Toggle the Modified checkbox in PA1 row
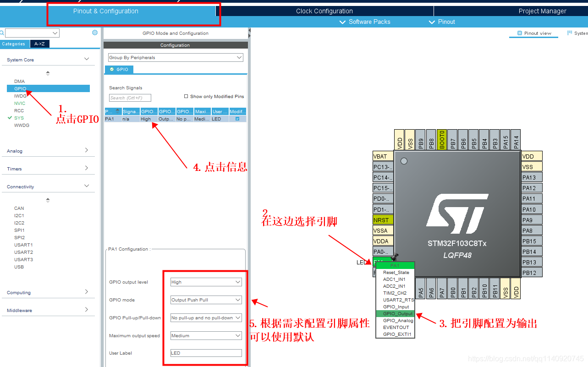 tap(237, 119)
